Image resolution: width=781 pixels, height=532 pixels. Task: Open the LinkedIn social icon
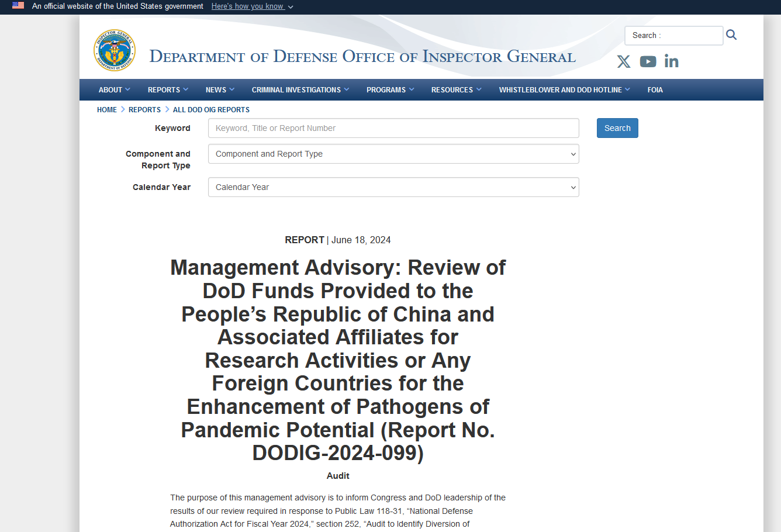coord(671,61)
